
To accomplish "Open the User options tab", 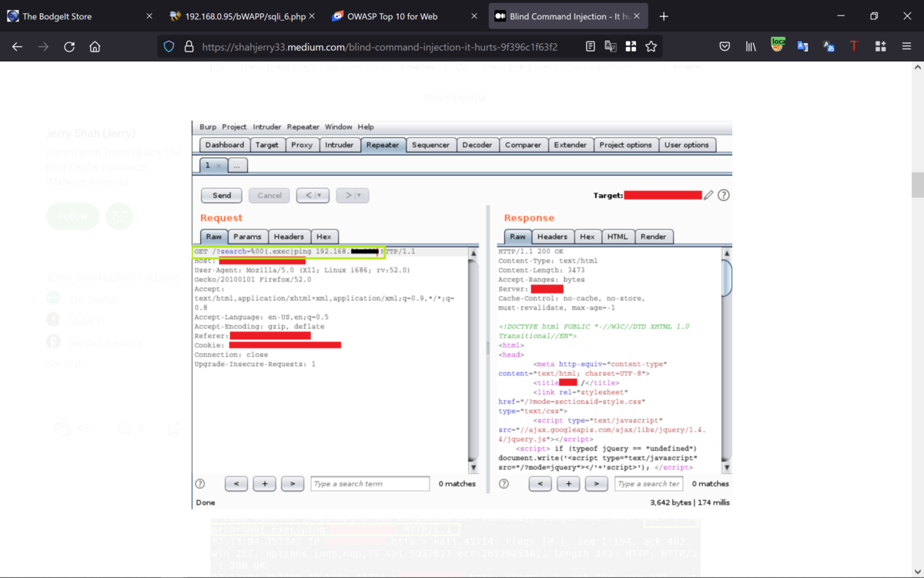I will (x=687, y=145).
